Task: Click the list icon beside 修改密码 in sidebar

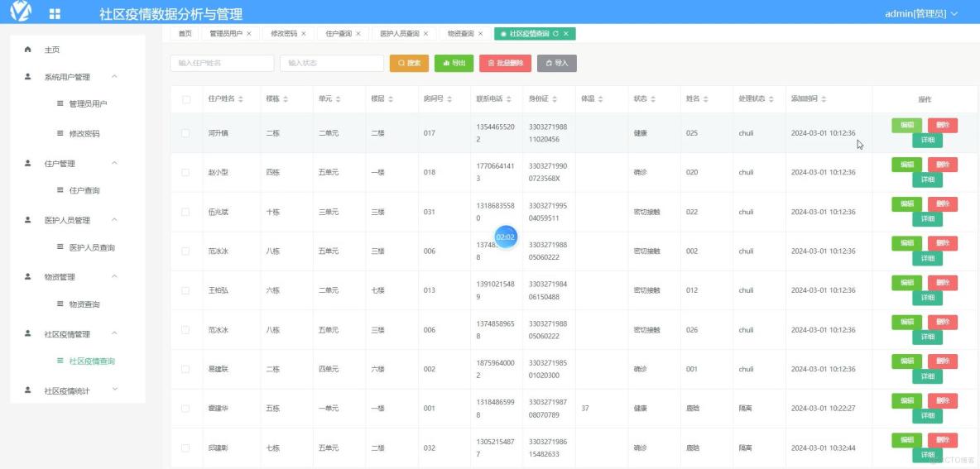Action: point(60,133)
